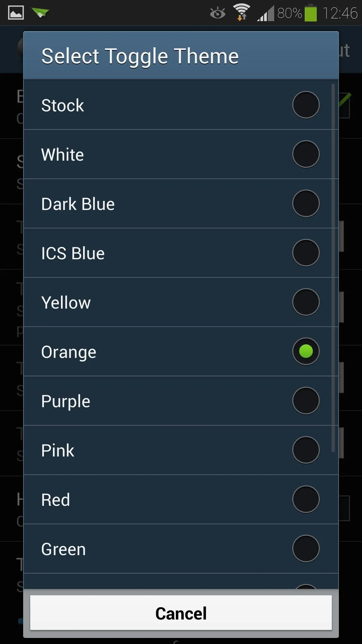Screen dimensions: 362x644
Task: Tap the Wi-Fi signal icon
Action: click(x=242, y=12)
